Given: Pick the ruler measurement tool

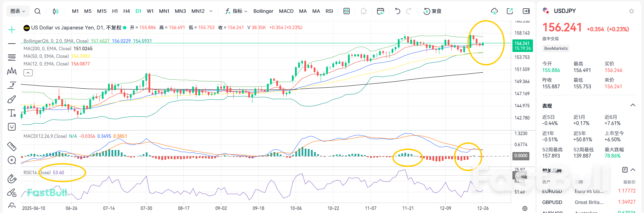Looking at the screenshot, I should coord(12,147).
